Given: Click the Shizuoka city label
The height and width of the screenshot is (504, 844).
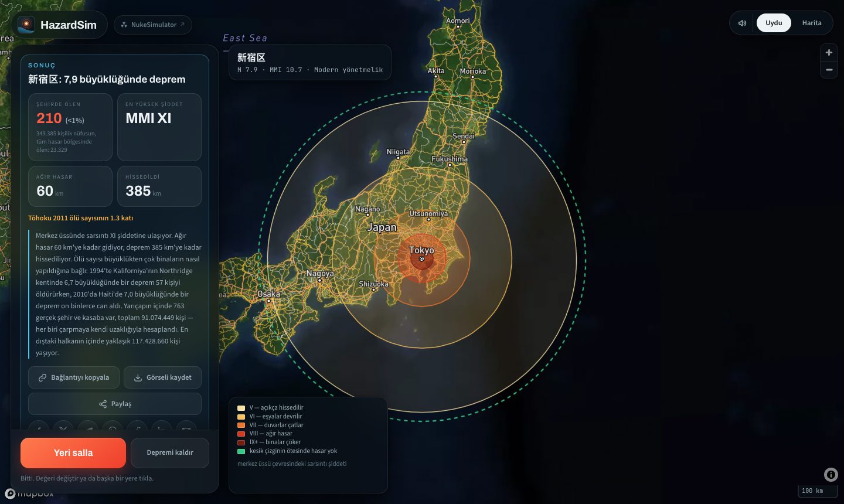Looking at the screenshot, I should point(373,284).
